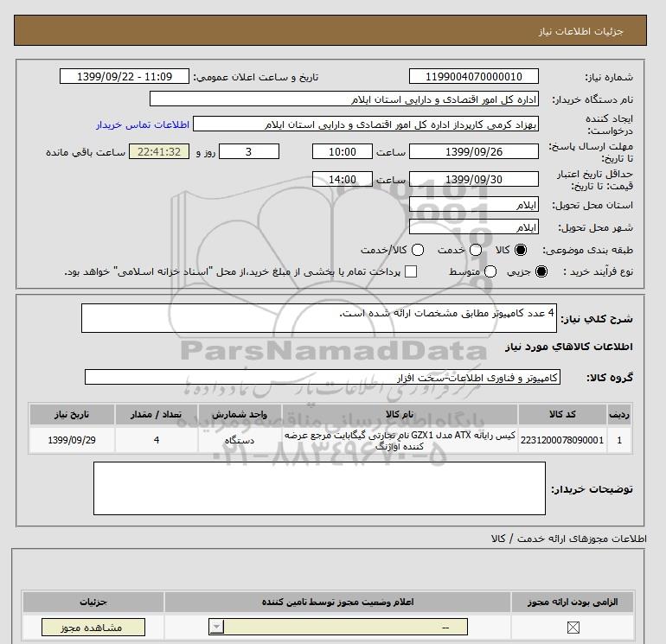Click the request creator name field
Image resolution: width=666 pixels, height=644 pixels.
coord(366,124)
